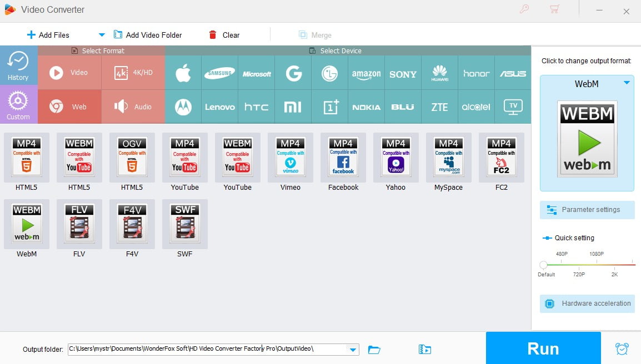Select the Audio format category
Image resolution: width=641 pixels, height=364 pixels.
(x=133, y=106)
